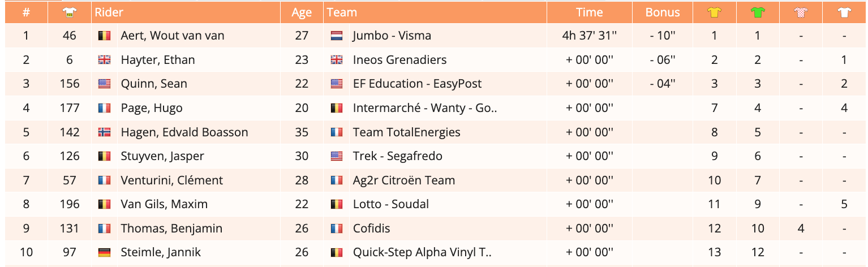Screen dimensions: 868x267
Task: Click the Norwegian flag beside Edvald Boasson Hagen
Action: tap(104, 132)
